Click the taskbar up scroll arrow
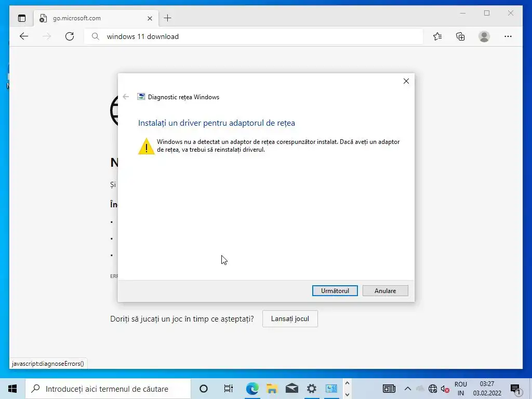532x399 pixels. 347,383
